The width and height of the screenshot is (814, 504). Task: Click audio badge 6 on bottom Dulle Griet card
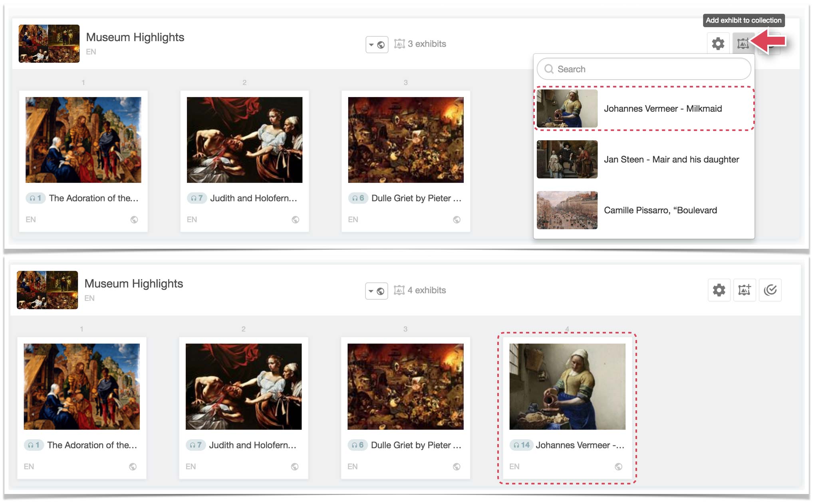pos(357,445)
